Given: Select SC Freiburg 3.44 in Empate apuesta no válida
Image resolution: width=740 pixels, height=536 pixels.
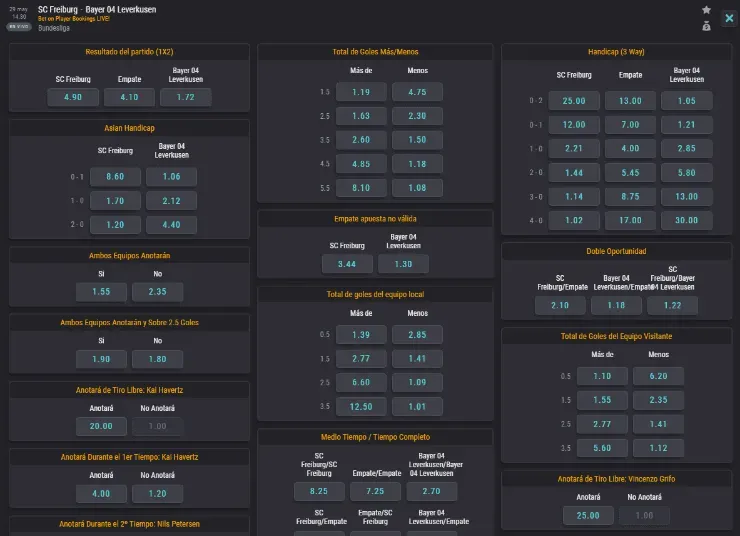Looking at the screenshot, I should [347, 264].
